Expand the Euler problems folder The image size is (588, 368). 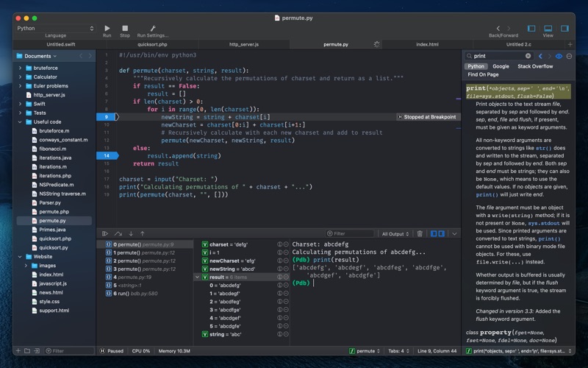coord(20,86)
